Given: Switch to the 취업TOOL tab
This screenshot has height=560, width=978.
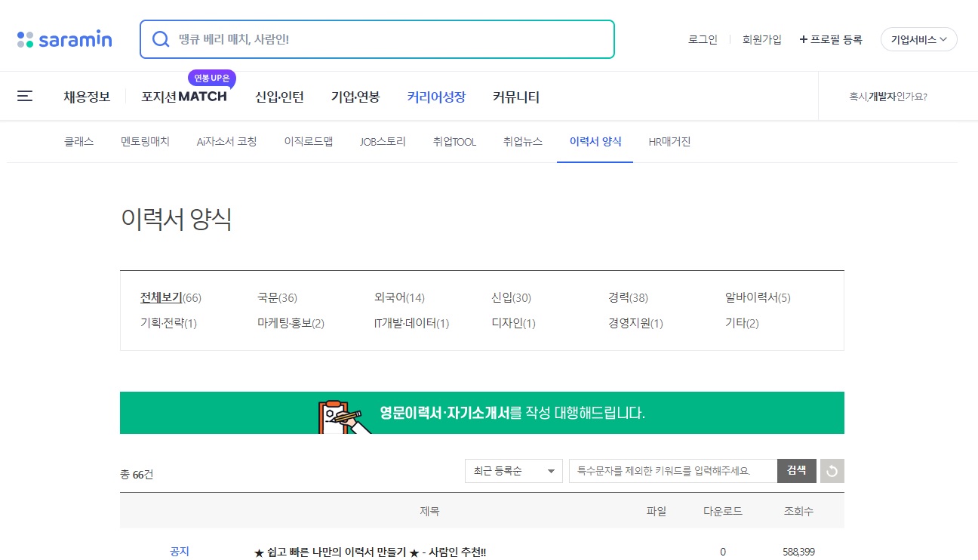Looking at the screenshot, I should point(454,141).
